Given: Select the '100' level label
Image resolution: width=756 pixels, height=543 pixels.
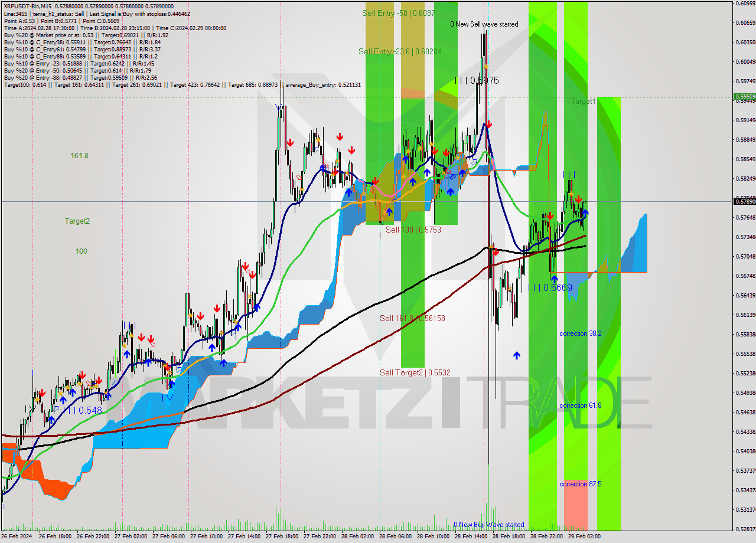Looking at the screenshot, I should pos(81,251).
